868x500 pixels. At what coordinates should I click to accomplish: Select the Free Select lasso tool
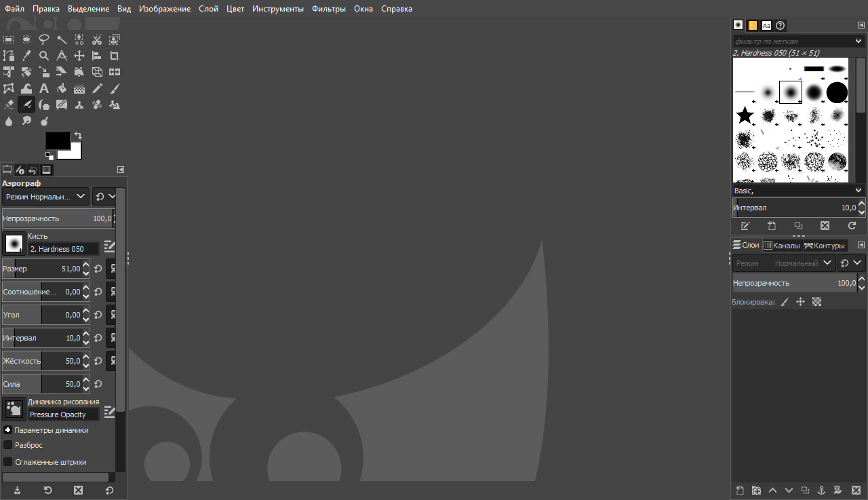pos(44,39)
